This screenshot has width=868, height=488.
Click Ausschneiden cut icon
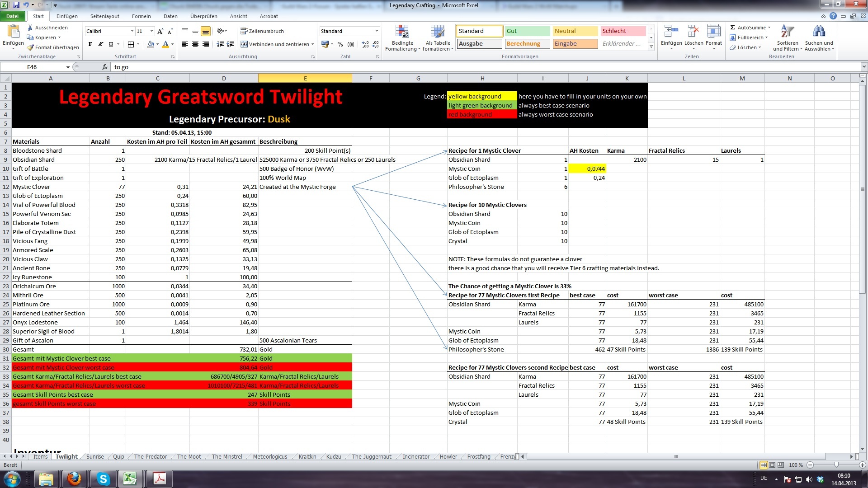click(30, 28)
